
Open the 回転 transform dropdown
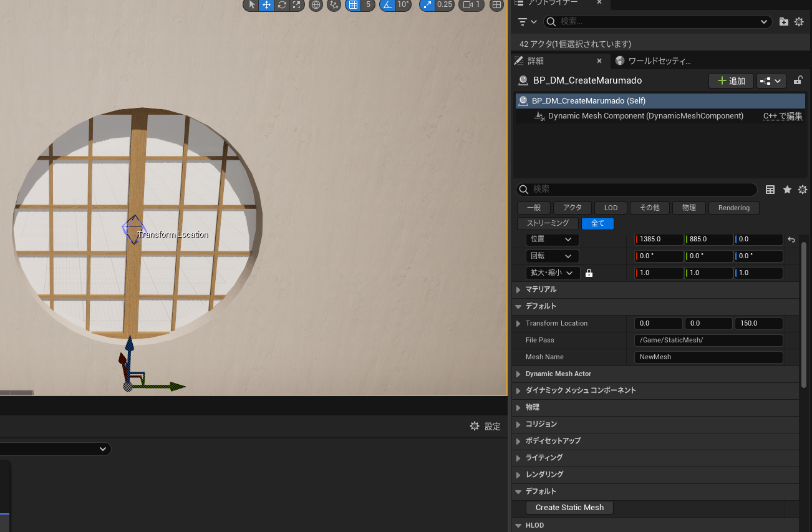click(551, 256)
